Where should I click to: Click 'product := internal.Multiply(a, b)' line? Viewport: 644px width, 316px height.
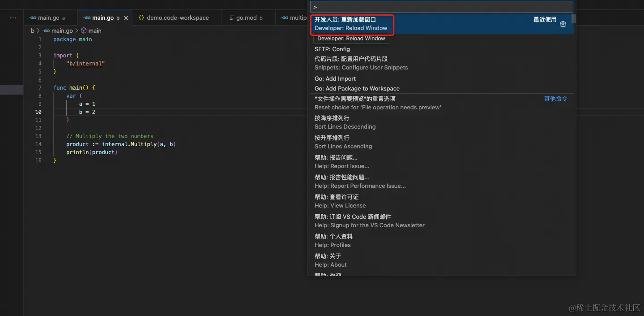[x=121, y=144]
